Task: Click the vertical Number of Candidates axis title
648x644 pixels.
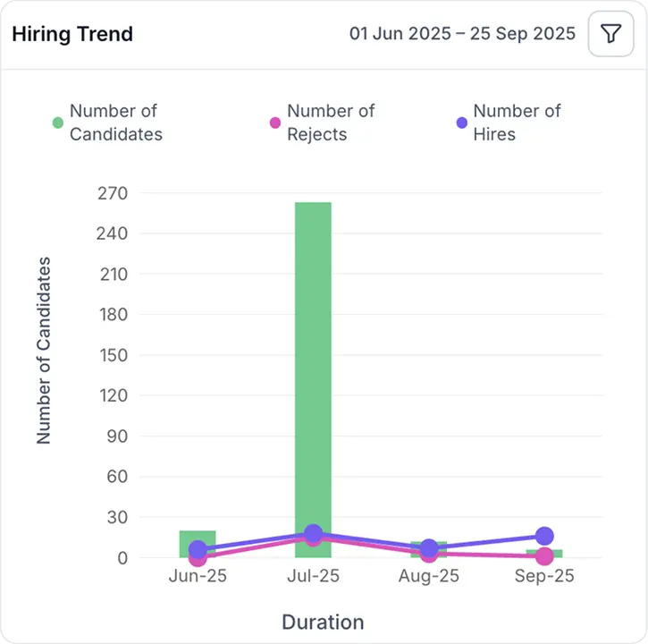Action: click(44, 351)
